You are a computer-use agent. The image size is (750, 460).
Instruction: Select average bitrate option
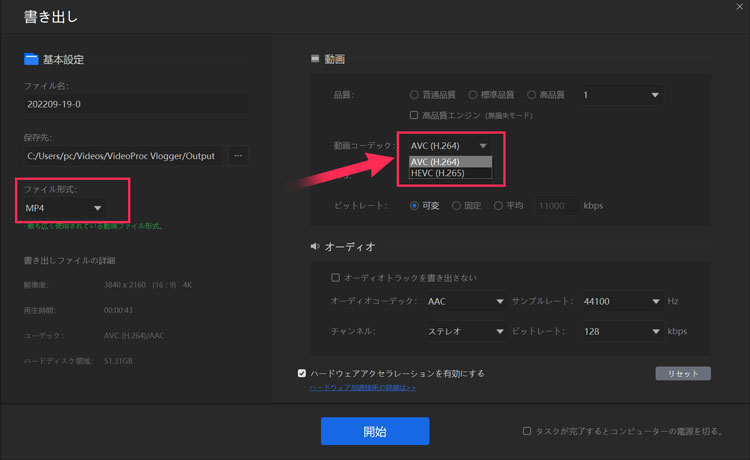coord(498,206)
